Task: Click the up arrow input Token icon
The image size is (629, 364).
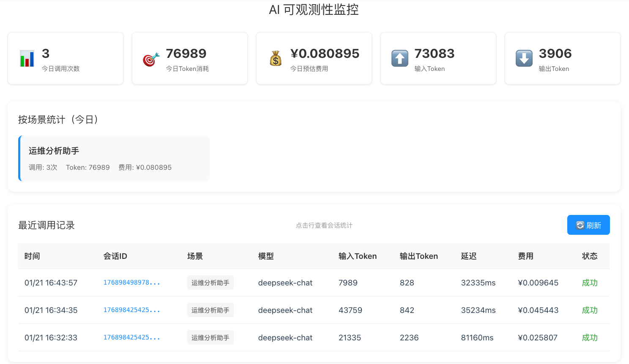Action: point(400,58)
